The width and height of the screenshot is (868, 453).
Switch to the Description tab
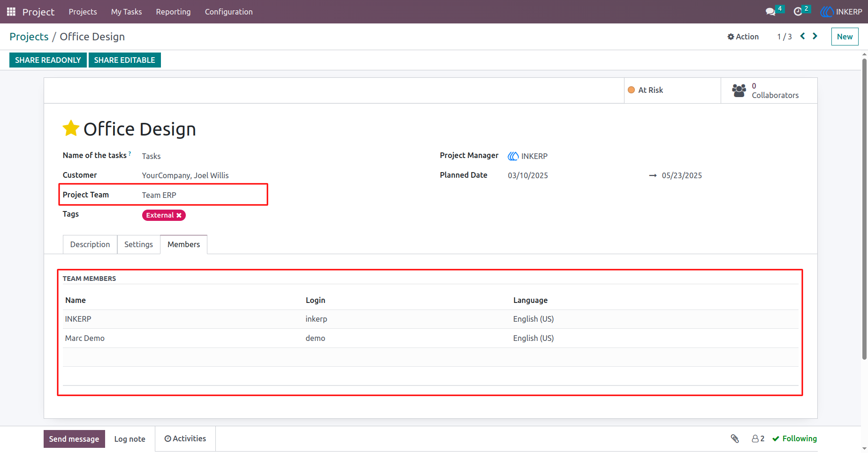[x=90, y=244]
